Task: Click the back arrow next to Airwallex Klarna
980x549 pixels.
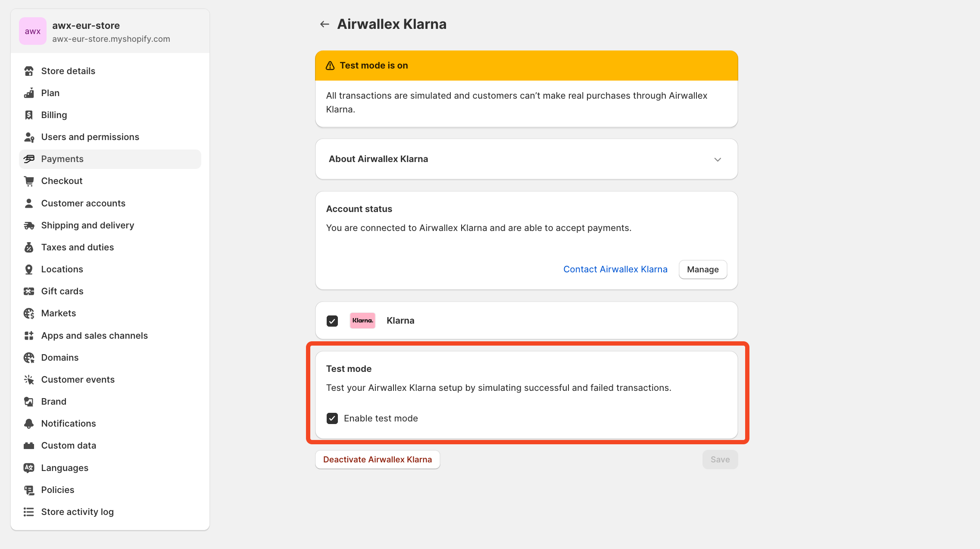Action: click(x=324, y=24)
